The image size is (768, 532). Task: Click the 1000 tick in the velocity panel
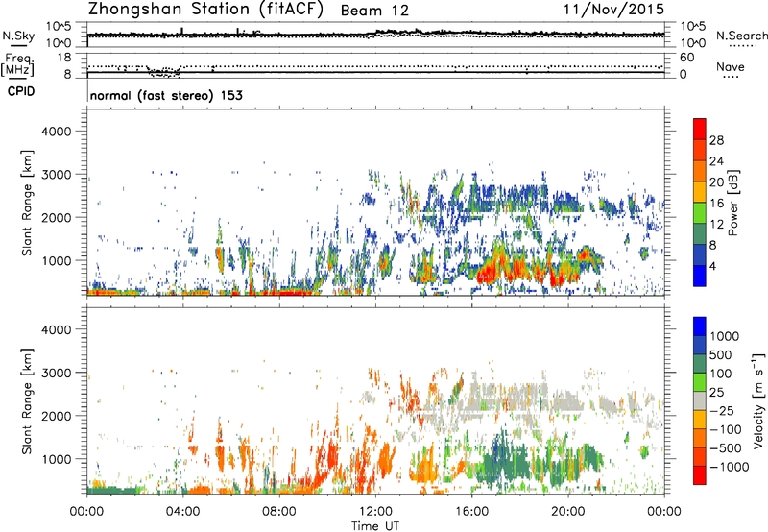pyautogui.click(x=57, y=459)
